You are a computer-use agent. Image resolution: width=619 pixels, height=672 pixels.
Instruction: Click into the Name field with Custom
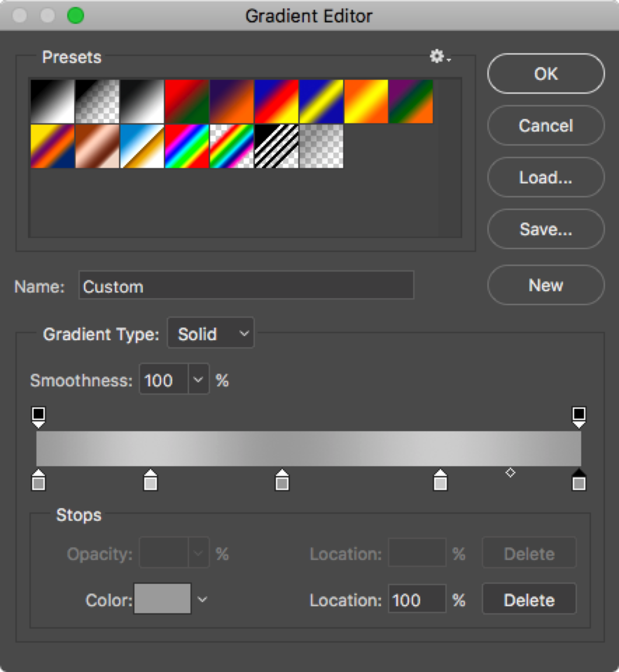click(x=246, y=285)
